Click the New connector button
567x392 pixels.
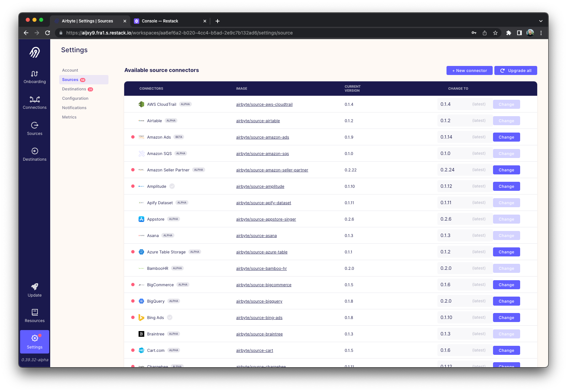pyautogui.click(x=469, y=71)
